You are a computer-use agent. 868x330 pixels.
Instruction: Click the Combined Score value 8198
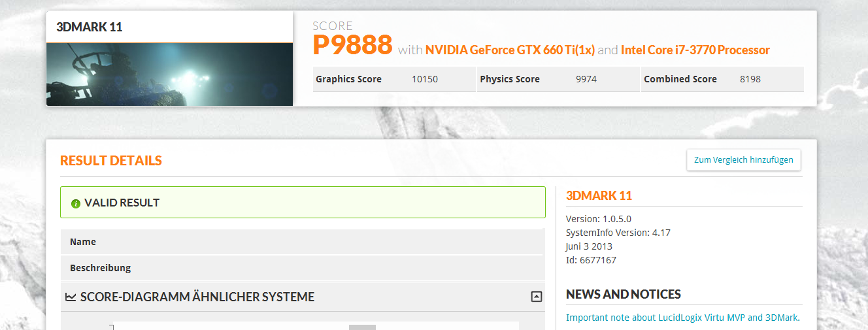coord(750,79)
